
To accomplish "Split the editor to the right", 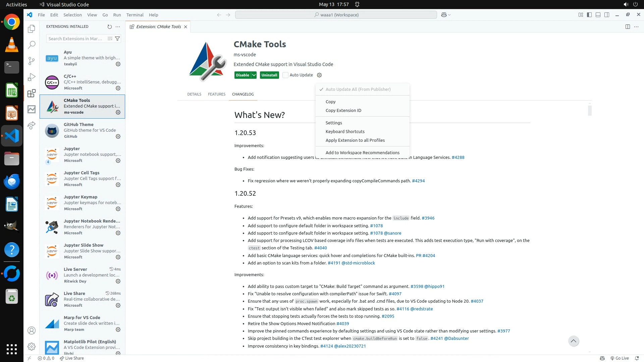I will pos(628,26).
